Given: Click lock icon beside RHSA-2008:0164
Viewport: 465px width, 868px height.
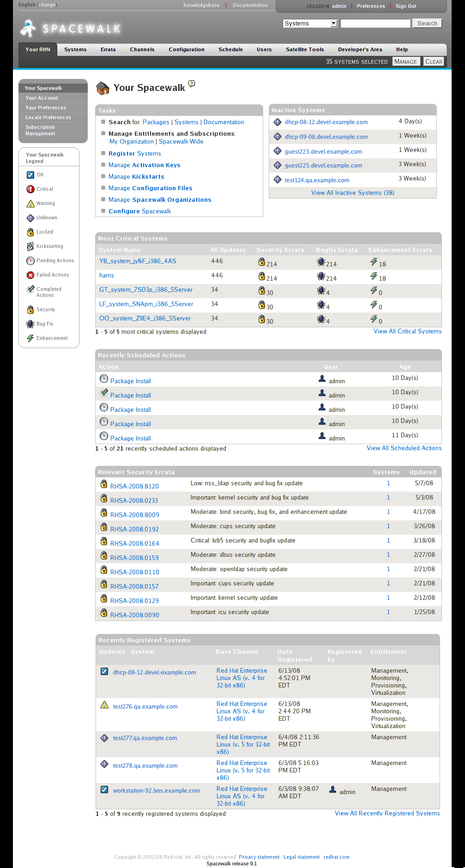Looking at the screenshot, I should [104, 541].
